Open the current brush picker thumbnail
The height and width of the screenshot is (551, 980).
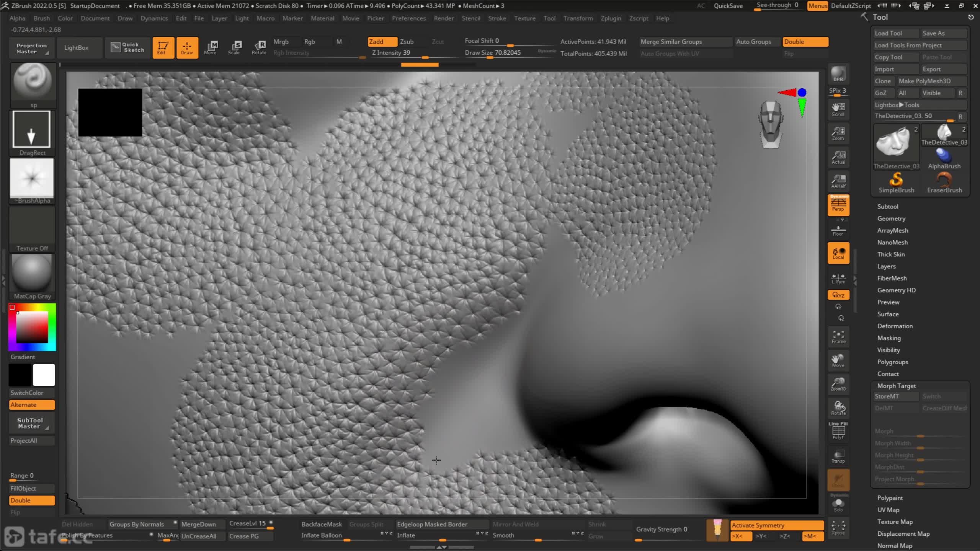tap(33, 85)
